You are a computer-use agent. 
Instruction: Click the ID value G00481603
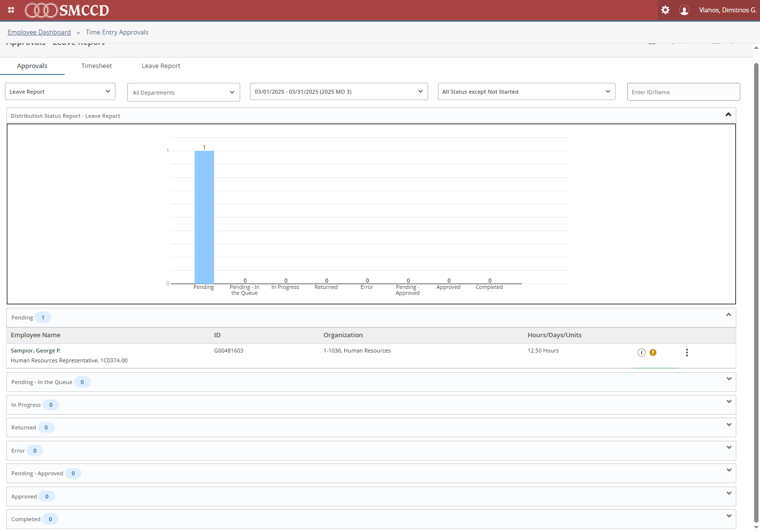228,351
